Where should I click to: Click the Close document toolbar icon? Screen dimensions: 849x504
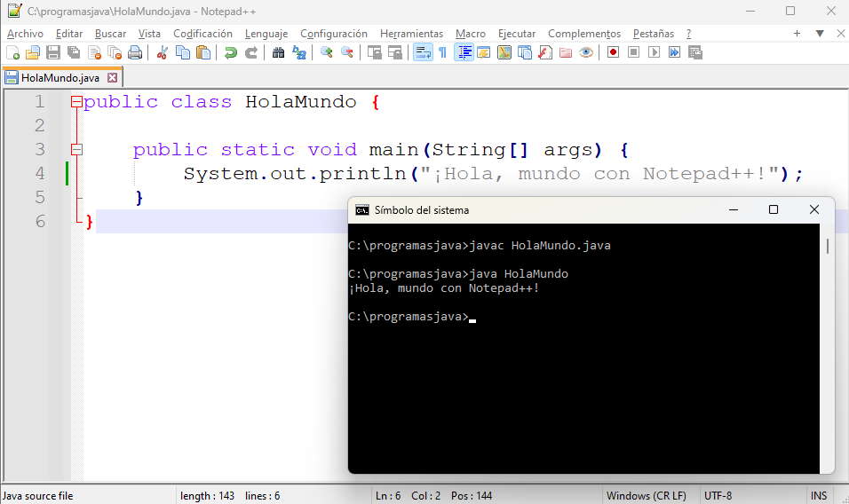94,52
